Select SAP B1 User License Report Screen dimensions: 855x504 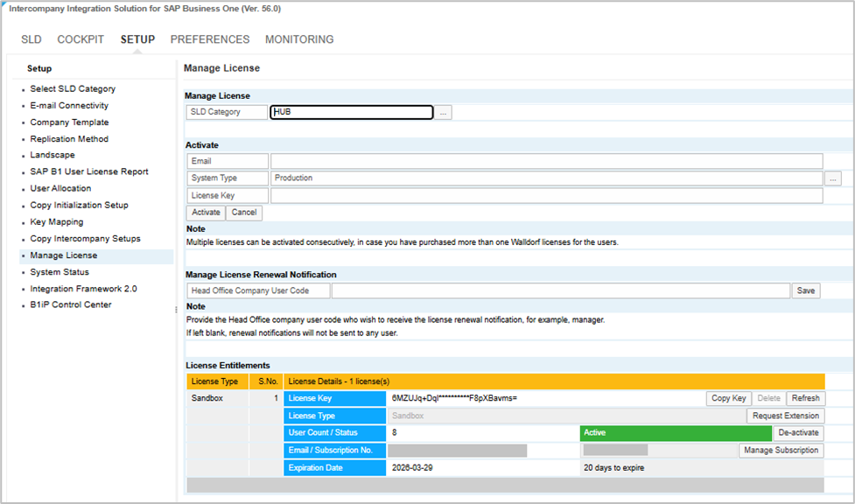click(89, 172)
